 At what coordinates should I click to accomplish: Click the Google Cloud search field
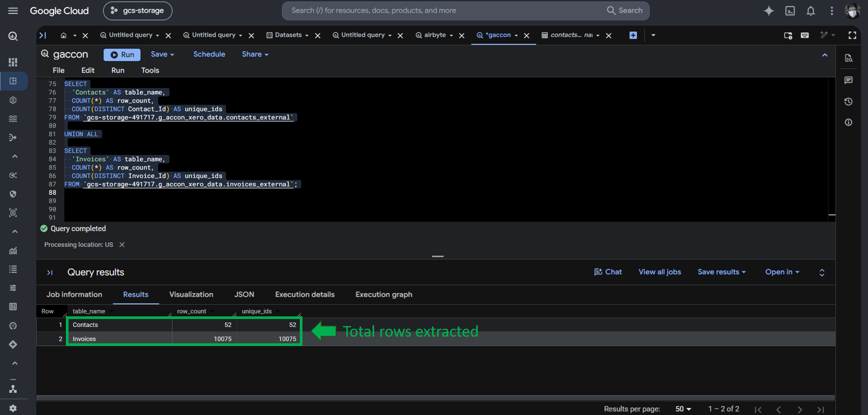466,11
